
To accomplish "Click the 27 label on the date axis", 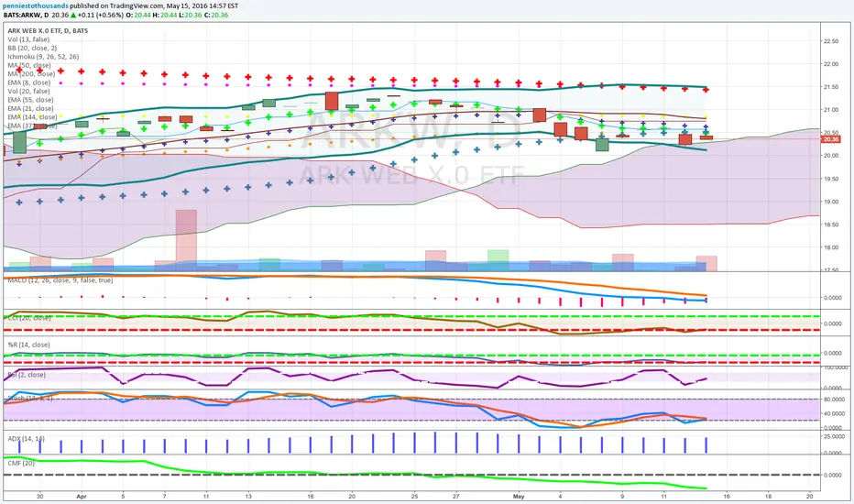I will click(x=456, y=497).
